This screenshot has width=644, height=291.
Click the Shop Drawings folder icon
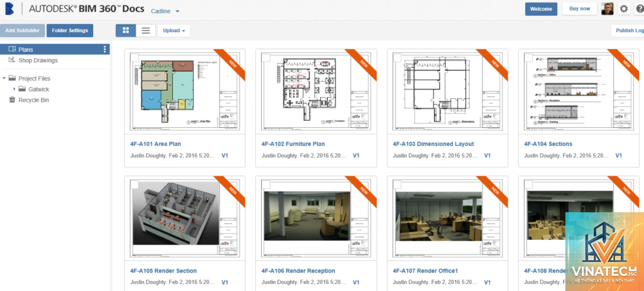click(x=13, y=60)
